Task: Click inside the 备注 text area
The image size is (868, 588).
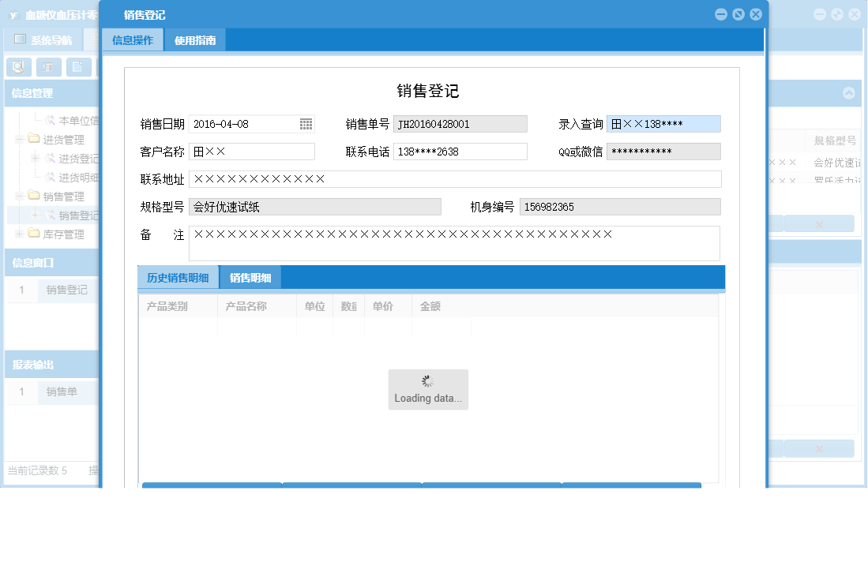Action: pos(434,242)
